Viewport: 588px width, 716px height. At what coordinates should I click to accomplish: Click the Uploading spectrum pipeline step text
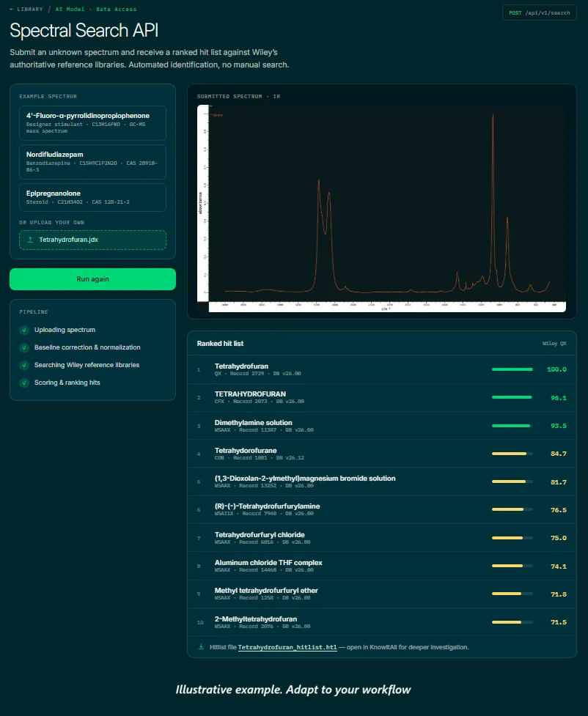65,330
